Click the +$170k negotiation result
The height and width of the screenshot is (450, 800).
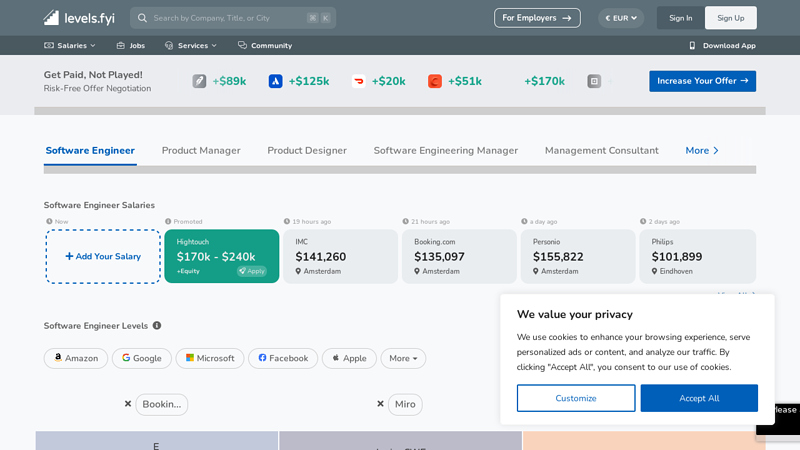tap(544, 81)
